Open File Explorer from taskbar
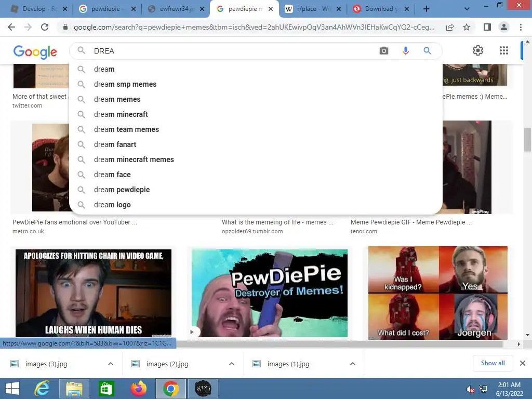This screenshot has height=399, width=532. (74, 389)
